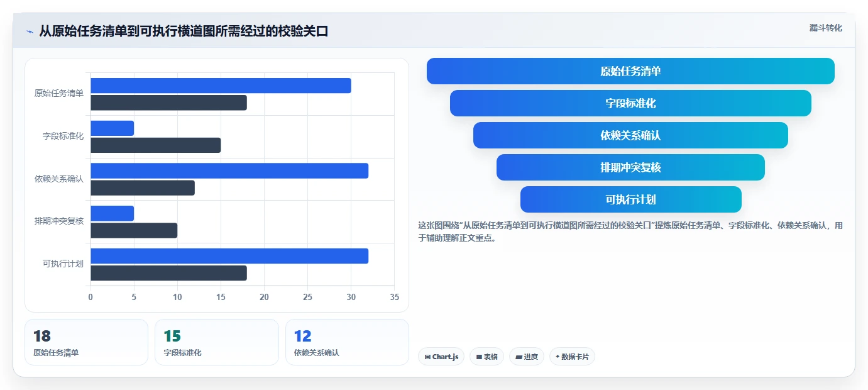
Task: Click the blue bar for 可执行计划
Action: [229, 256]
